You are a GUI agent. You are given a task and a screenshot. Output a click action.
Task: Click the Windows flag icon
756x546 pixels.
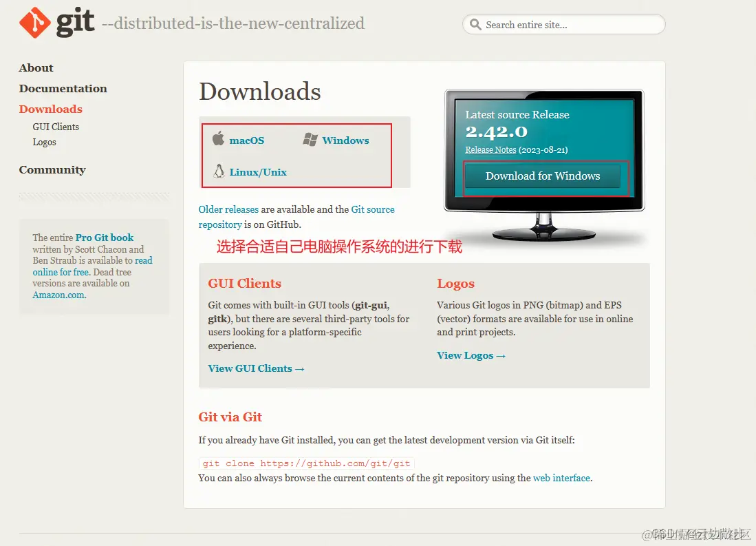(310, 140)
